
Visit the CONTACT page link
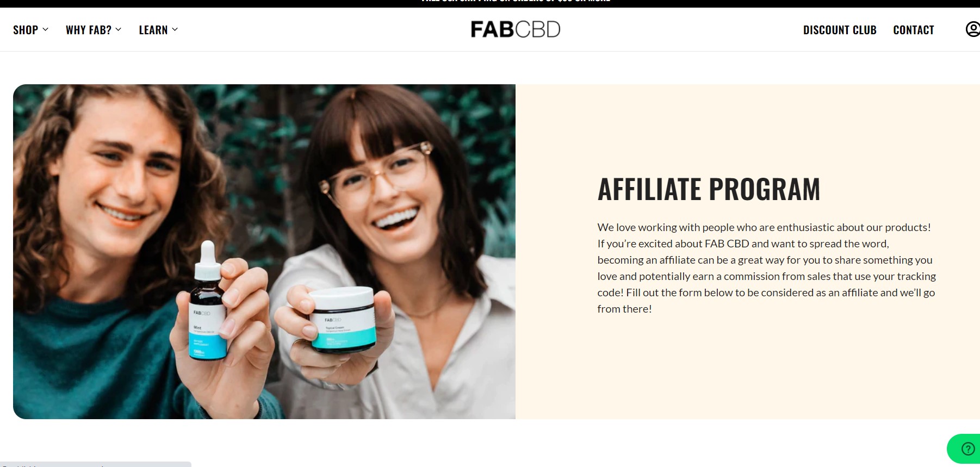coord(914,30)
